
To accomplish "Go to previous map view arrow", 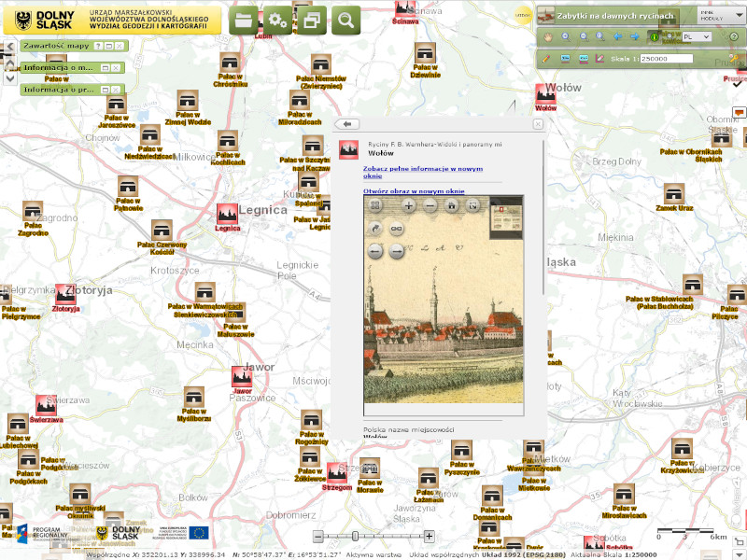I will (618, 36).
